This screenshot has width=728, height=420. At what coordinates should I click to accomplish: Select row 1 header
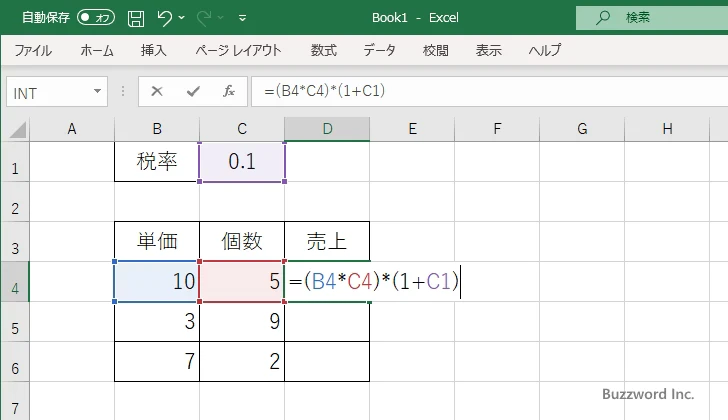pos(15,162)
